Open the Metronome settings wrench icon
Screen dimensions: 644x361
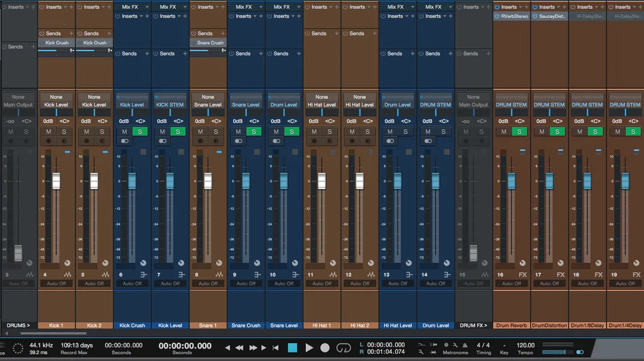(x=455, y=345)
